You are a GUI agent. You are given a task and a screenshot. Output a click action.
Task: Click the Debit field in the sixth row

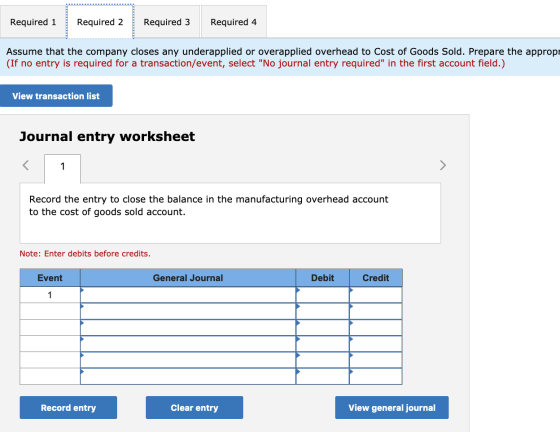(322, 376)
